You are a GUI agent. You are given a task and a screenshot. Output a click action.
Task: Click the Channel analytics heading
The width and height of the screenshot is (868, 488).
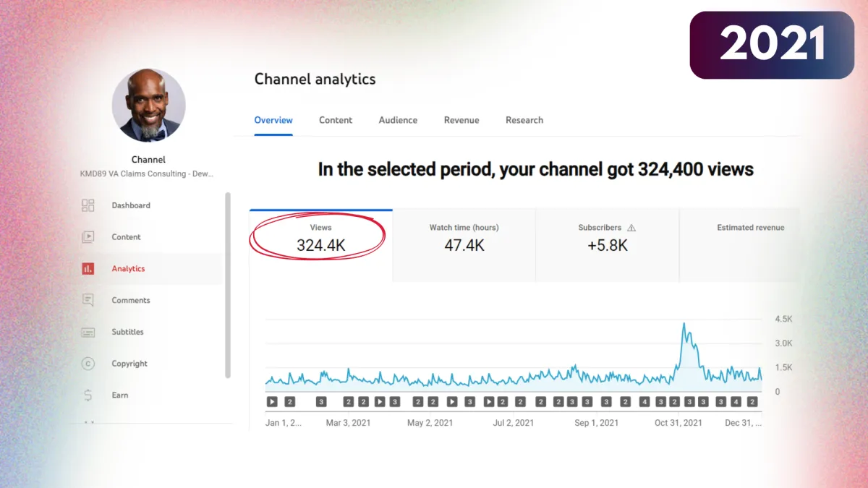(315, 80)
